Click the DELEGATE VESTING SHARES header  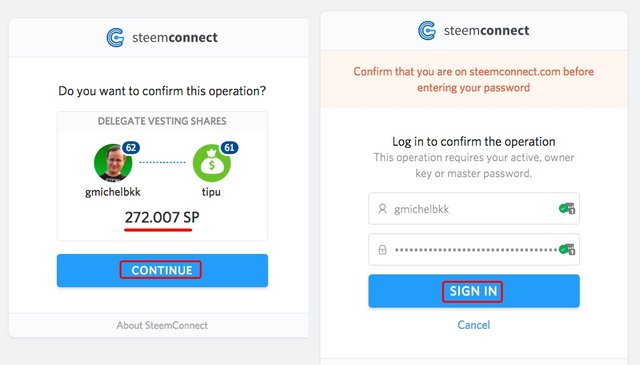click(162, 121)
